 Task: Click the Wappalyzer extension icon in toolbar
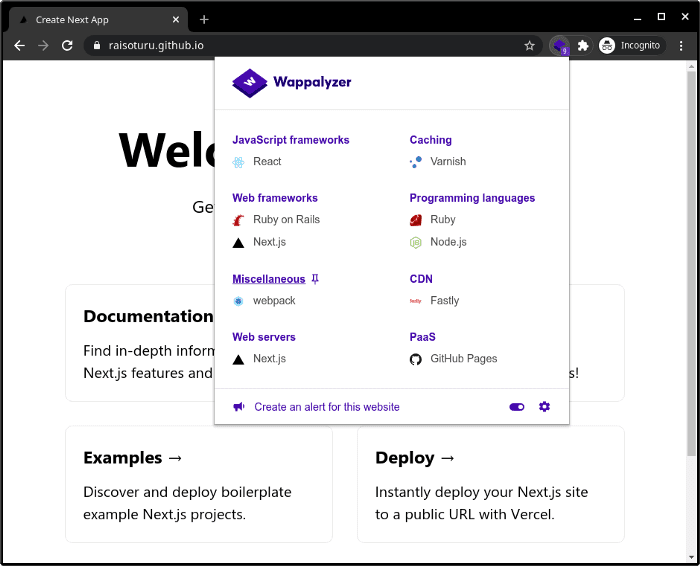[560, 46]
